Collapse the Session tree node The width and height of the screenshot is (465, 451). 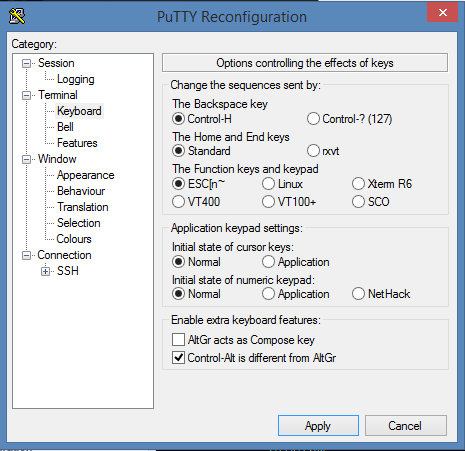pyautogui.click(x=26, y=63)
